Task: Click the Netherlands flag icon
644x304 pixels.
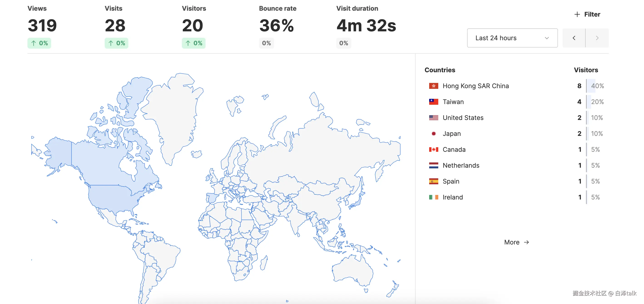Action: coord(433,165)
